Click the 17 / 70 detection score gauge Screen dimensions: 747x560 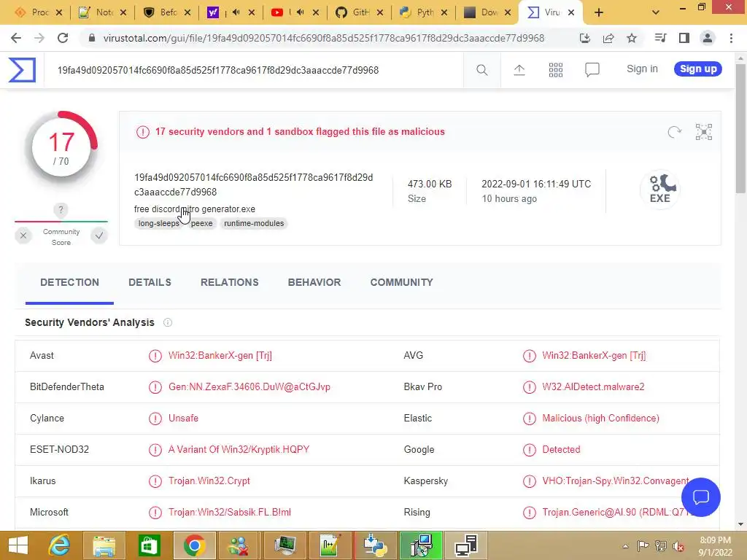(61, 148)
